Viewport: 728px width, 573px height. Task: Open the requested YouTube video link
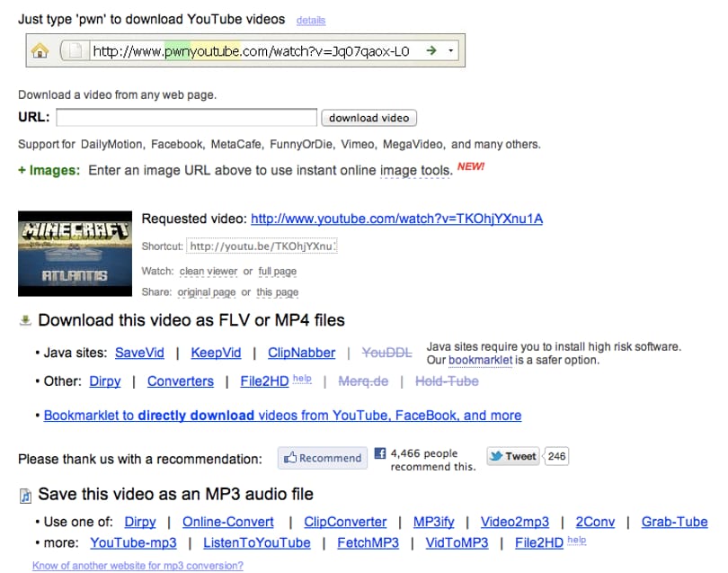[396, 219]
